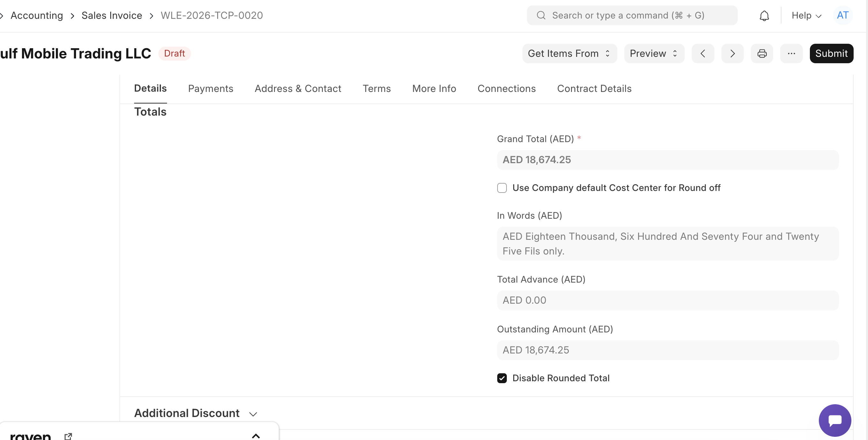
Task: Click the Draft status badge
Action: [174, 54]
